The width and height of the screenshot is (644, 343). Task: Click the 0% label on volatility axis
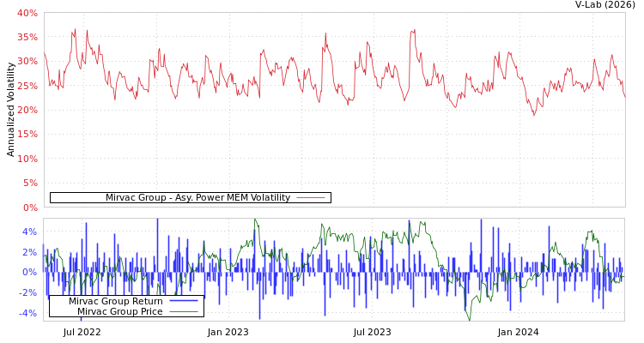(x=30, y=208)
